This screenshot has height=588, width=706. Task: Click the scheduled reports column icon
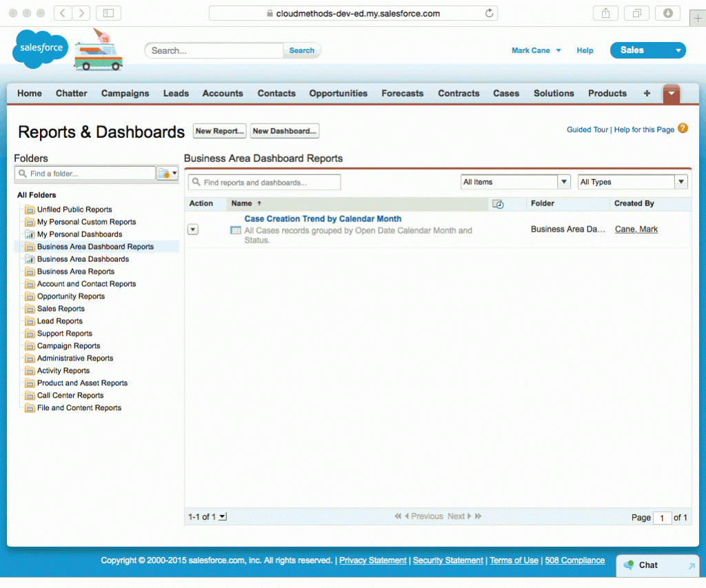(x=498, y=204)
